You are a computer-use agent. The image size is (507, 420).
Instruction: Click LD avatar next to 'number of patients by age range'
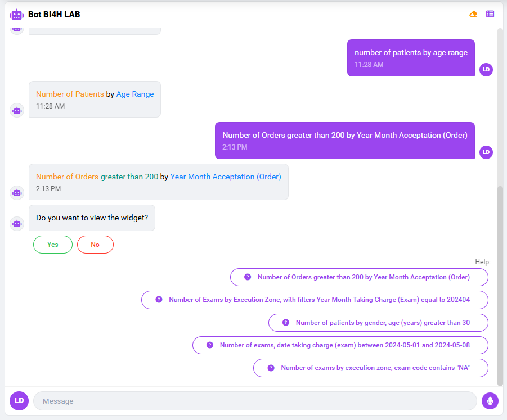486,69
